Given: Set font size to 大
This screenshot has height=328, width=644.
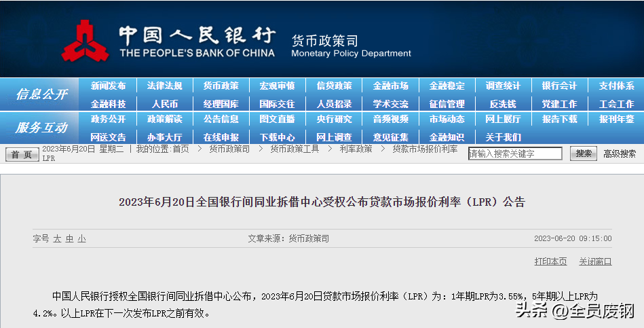Looking at the screenshot, I should coord(57,239).
